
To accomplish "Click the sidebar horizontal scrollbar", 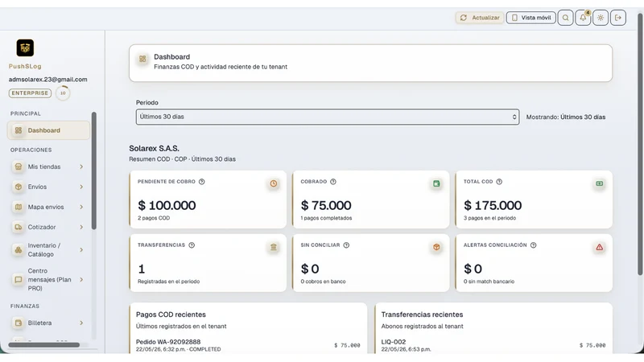I will [44, 345].
